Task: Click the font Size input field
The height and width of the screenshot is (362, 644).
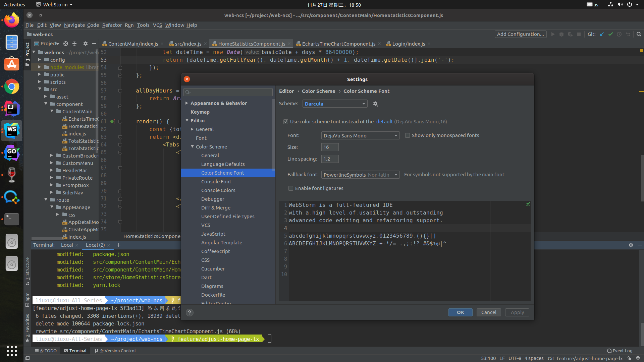Action: pyautogui.click(x=330, y=147)
